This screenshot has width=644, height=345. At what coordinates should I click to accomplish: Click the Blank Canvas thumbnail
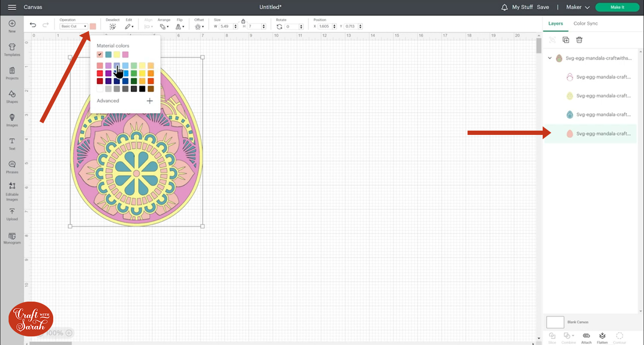click(x=555, y=322)
